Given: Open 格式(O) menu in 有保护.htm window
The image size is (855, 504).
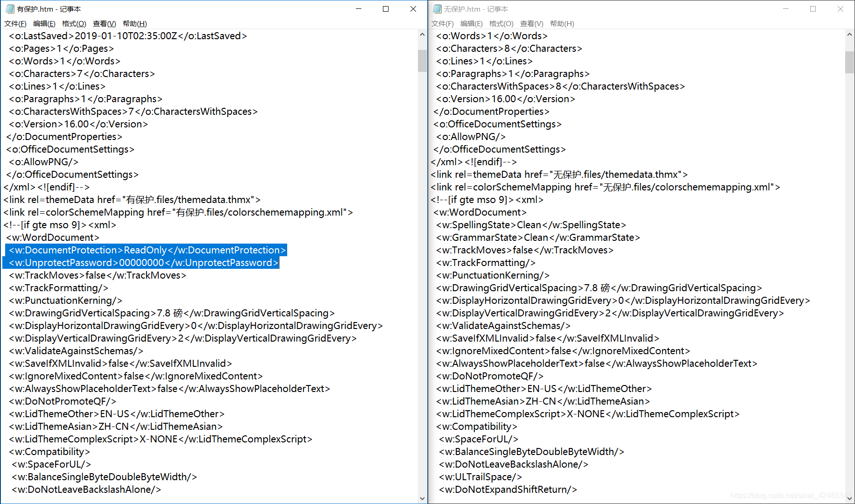Looking at the screenshot, I should [x=74, y=23].
